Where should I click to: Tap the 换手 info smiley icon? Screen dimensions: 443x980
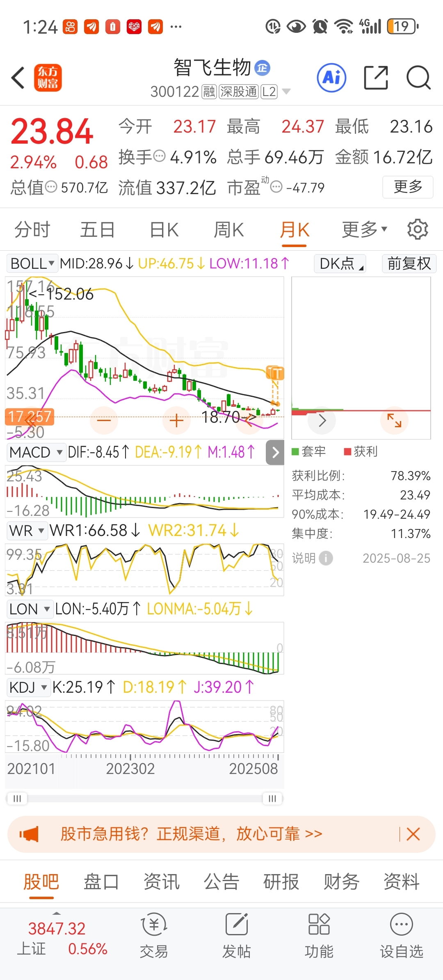pos(159,156)
